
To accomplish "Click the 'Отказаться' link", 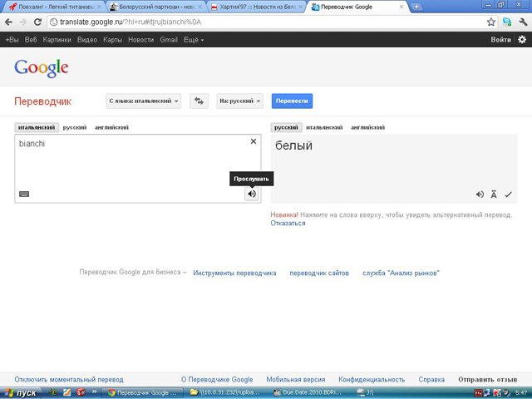I will click(288, 224).
